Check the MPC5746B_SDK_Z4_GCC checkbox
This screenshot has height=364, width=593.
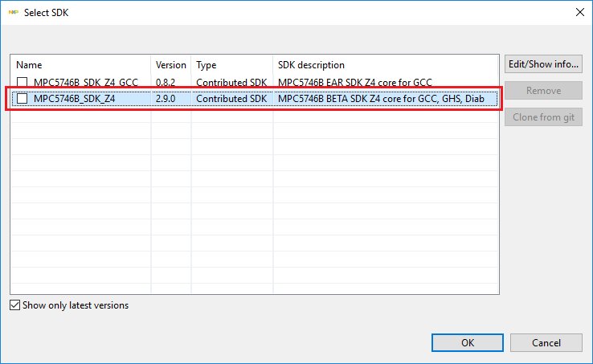tap(22, 82)
